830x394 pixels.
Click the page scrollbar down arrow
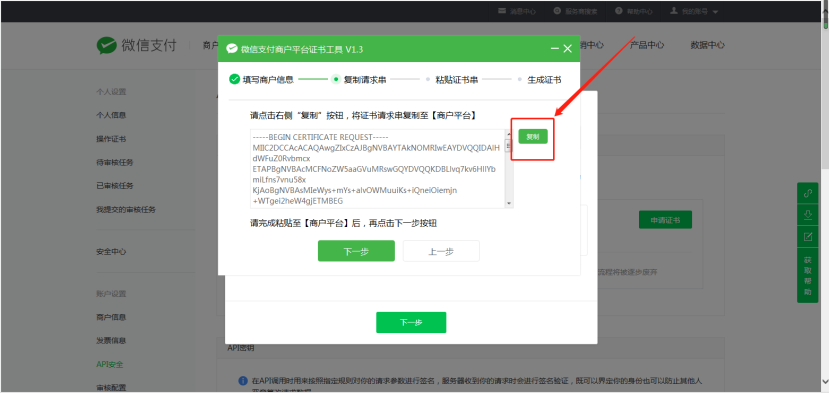click(x=826, y=381)
